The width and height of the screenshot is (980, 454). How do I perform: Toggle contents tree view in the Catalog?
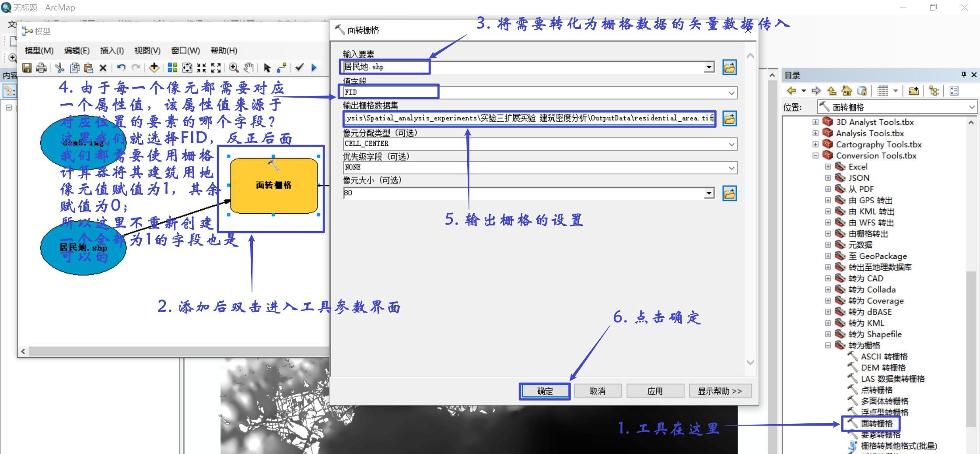(934, 91)
